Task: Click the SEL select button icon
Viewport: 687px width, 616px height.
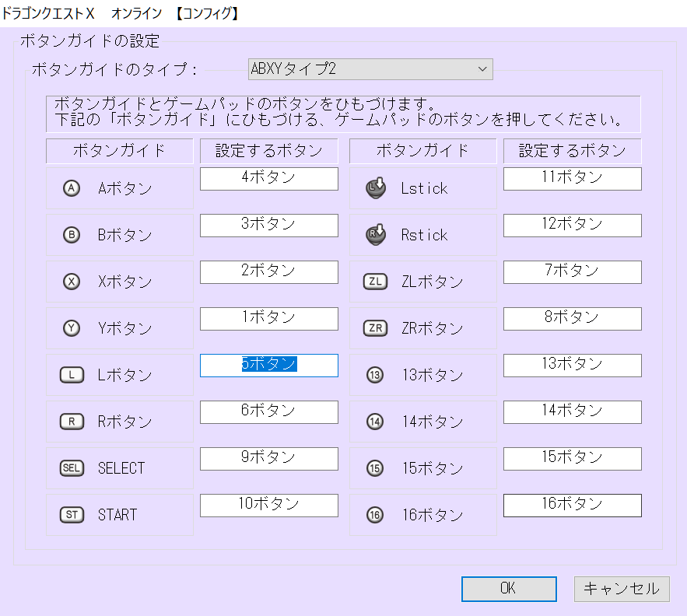Action: pyautogui.click(x=72, y=468)
